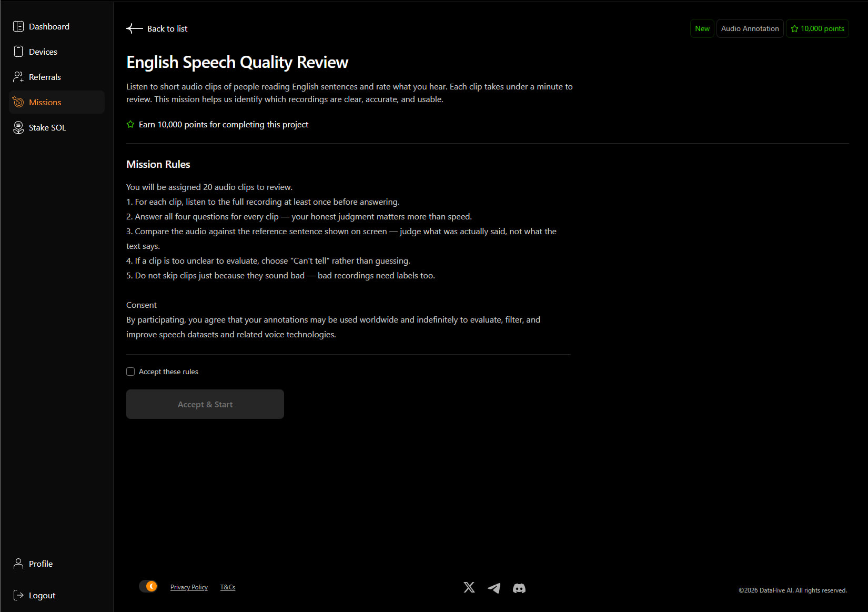Open the Profile page
The image size is (868, 612).
pyautogui.click(x=57, y=564)
